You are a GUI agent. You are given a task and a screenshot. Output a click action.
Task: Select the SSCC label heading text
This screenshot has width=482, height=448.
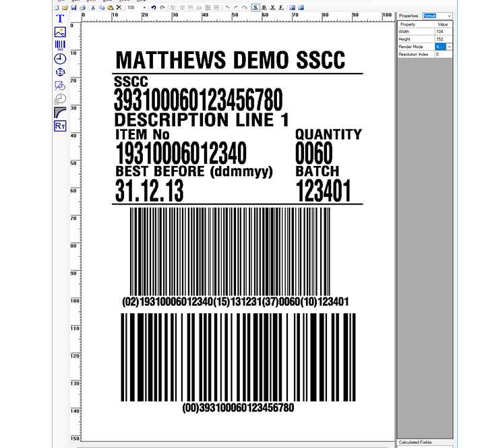click(x=131, y=82)
